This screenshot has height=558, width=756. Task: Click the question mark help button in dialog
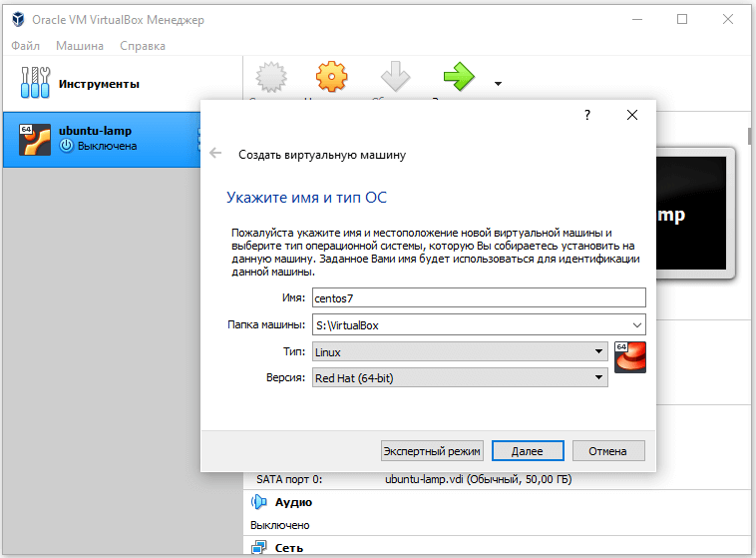click(x=587, y=115)
